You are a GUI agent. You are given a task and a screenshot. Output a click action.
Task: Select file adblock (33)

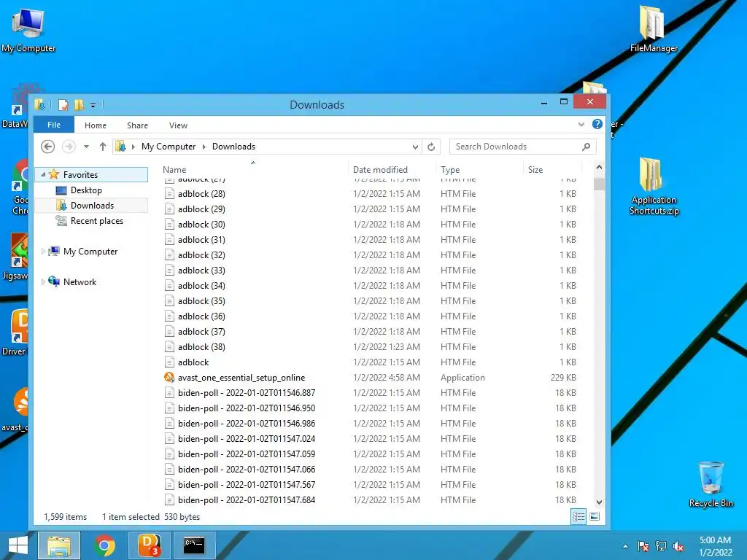201,271
